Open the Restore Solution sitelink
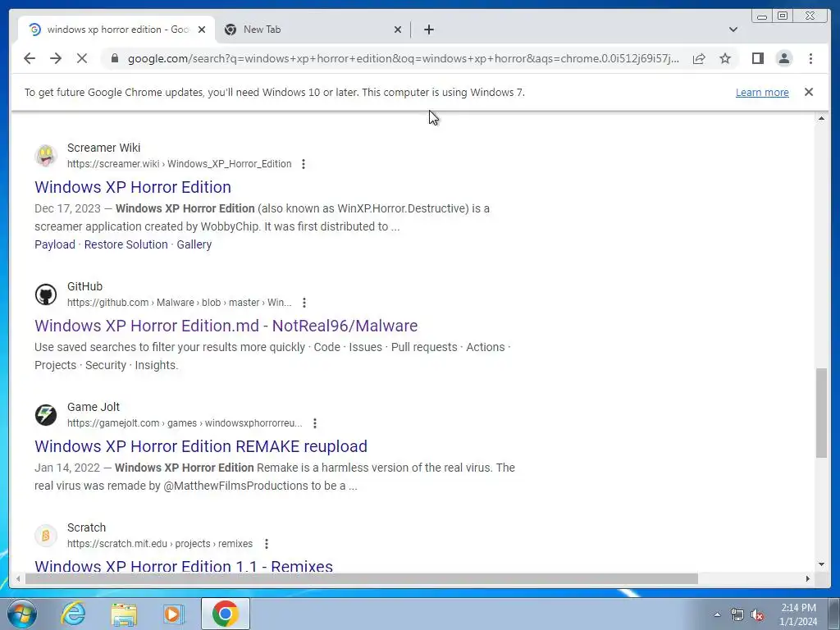This screenshot has height=630, width=840. [126, 244]
